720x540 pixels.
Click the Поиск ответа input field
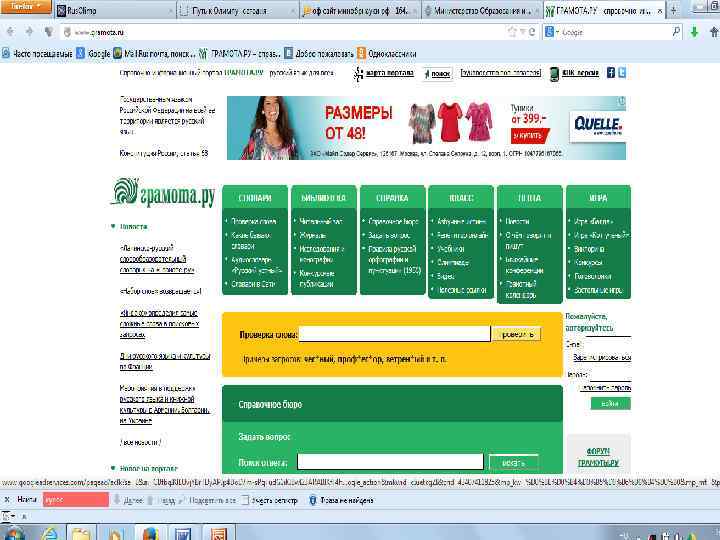pos(390,462)
